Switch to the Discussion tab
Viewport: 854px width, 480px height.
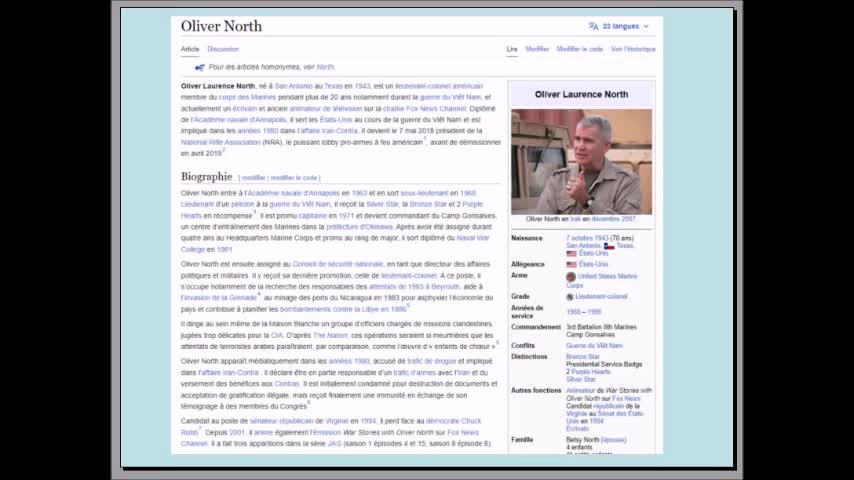[223, 49]
